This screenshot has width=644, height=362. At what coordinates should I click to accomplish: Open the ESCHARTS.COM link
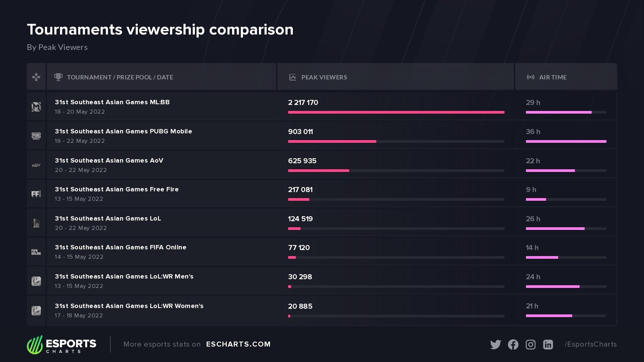(238, 344)
